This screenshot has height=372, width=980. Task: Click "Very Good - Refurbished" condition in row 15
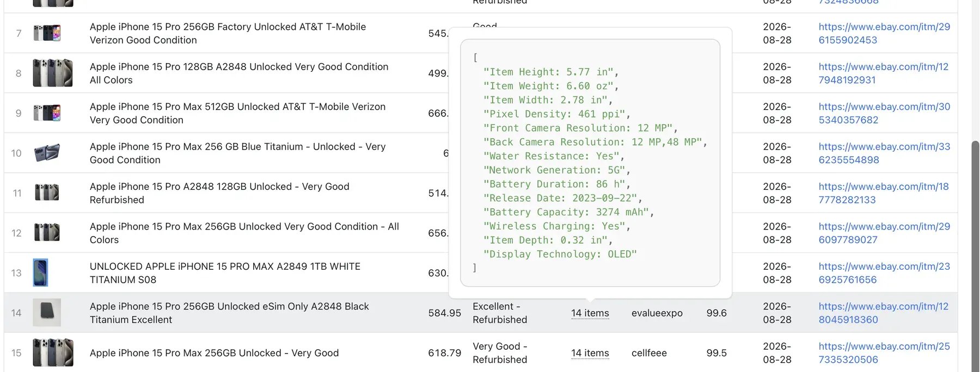pos(500,353)
